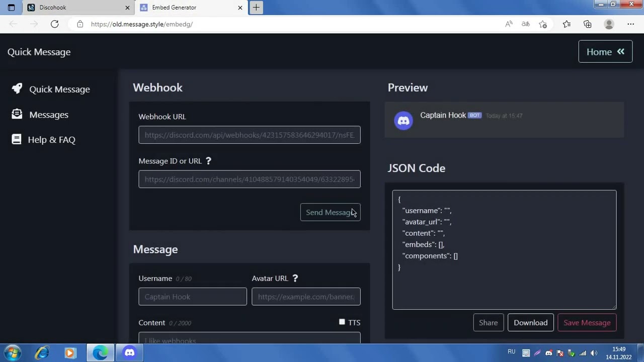644x362 pixels.
Task: Click the site info lock icon
Action: 79,24
